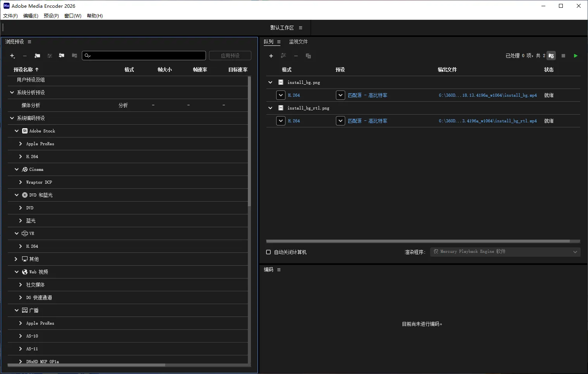Enable the 自动关闭计算机 checkbox
Image resolution: width=588 pixels, height=374 pixels.
[x=268, y=252]
